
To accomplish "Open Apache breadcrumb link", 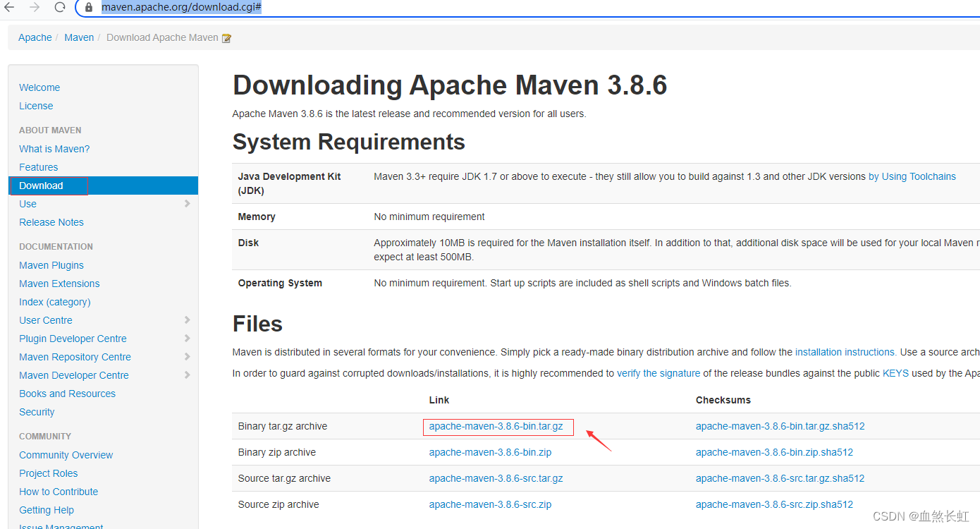I will coord(35,37).
